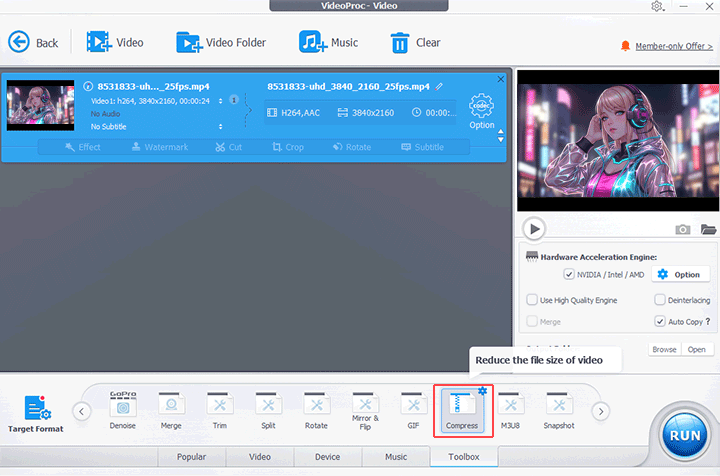
Task: Open codec Option gear for the video
Action: pos(481,112)
